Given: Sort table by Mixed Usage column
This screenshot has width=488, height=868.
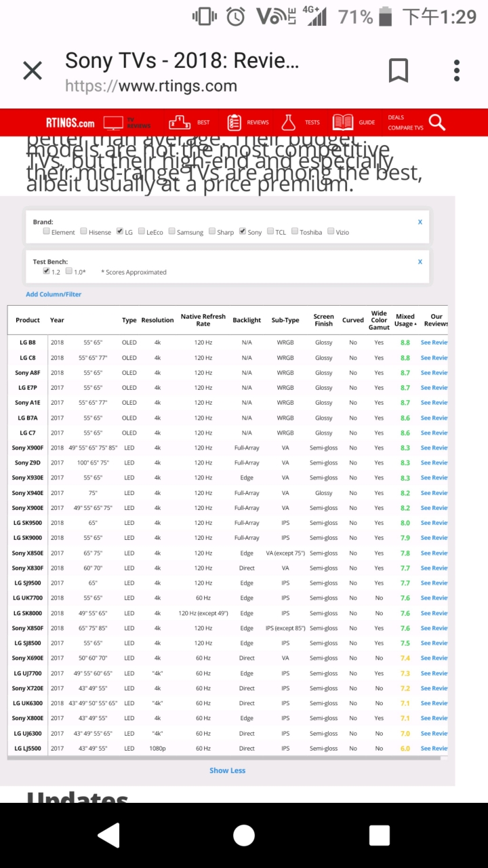Looking at the screenshot, I should coord(405,320).
